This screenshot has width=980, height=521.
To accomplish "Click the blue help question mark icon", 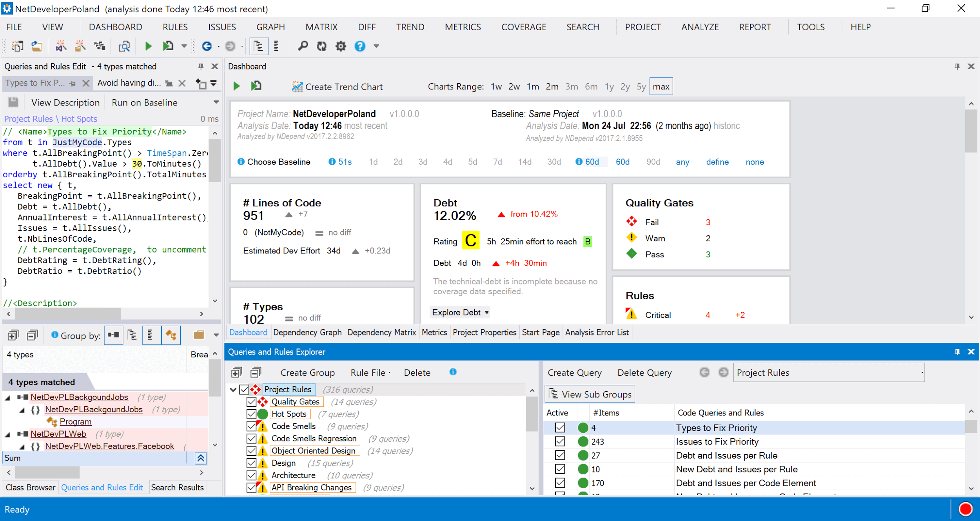I will (360, 46).
